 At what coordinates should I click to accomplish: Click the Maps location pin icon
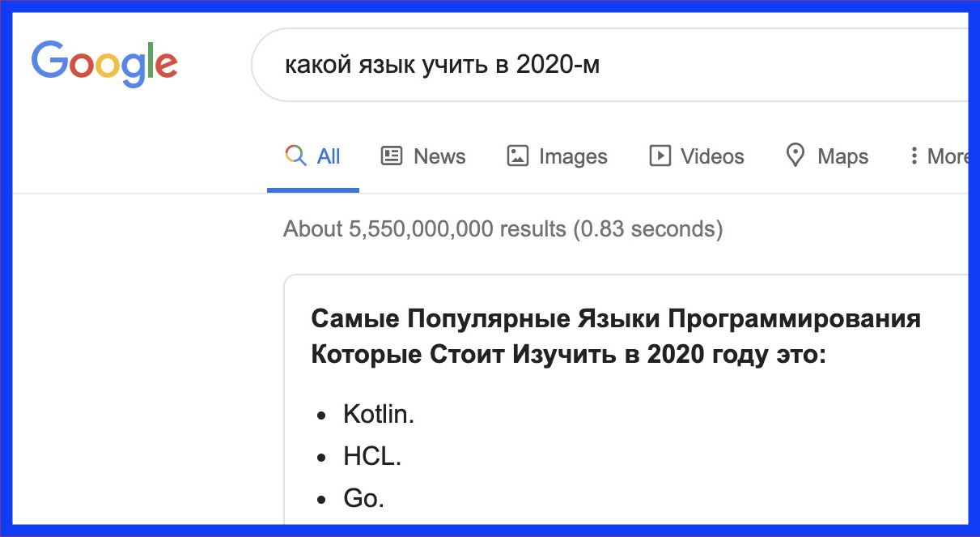(795, 156)
